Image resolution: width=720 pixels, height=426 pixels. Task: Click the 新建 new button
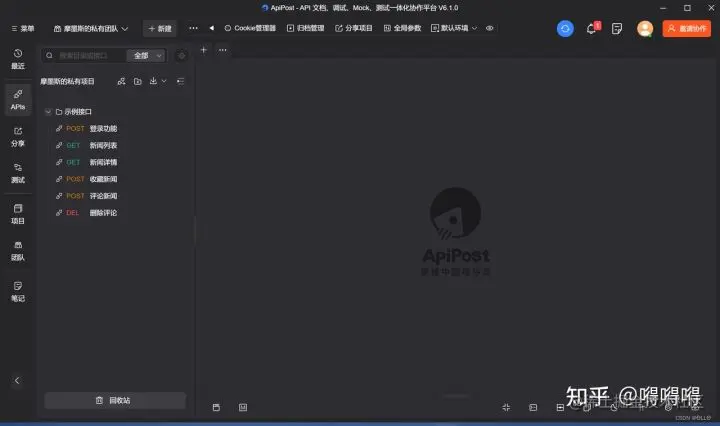pyautogui.click(x=160, y=28)
